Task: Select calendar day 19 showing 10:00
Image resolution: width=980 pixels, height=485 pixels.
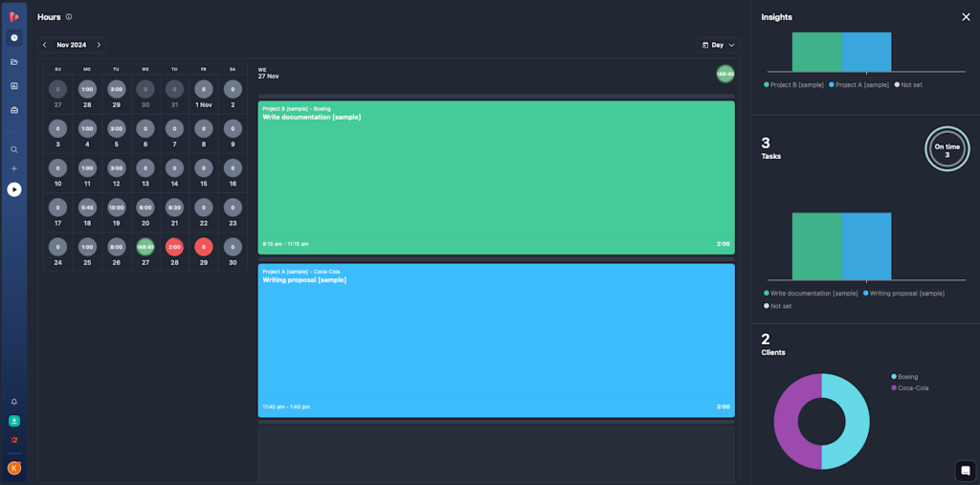Action: pos(116,213)
